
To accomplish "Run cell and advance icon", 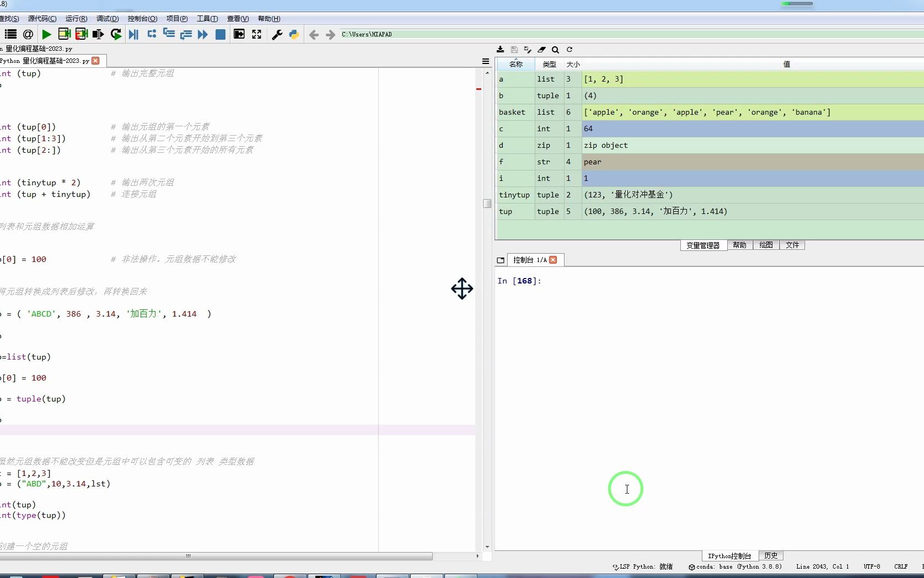I will tap(82, 34).
